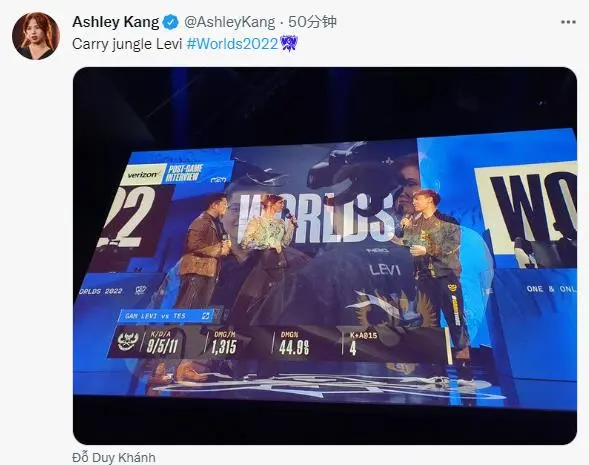Click the blue verified badge
Screen dimensions: 589x465
click(x=171, y=23)
